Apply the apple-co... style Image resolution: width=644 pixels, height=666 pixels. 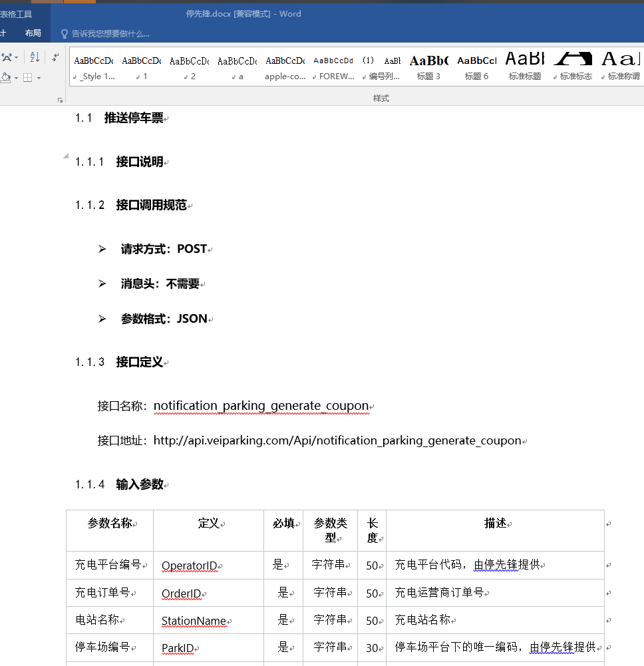point(285,68)
